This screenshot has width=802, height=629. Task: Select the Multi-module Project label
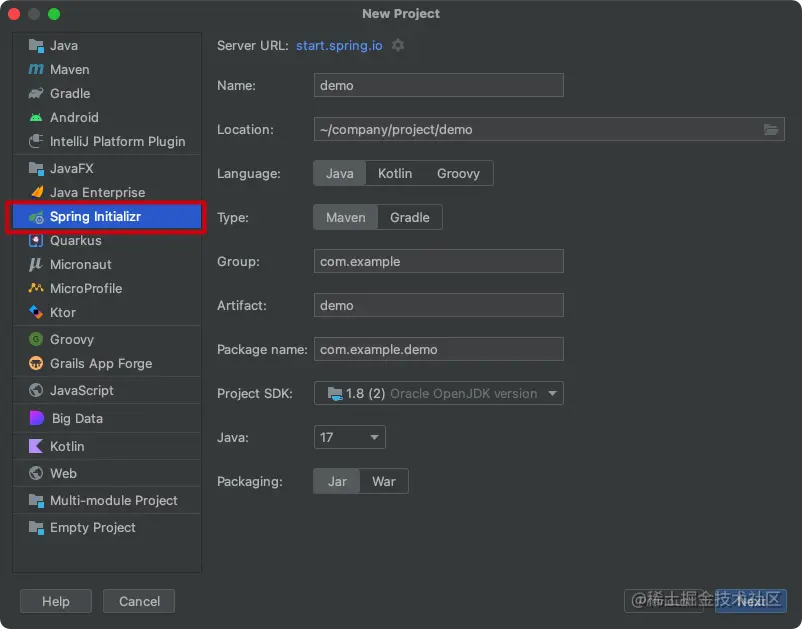(x=114, y=500)
